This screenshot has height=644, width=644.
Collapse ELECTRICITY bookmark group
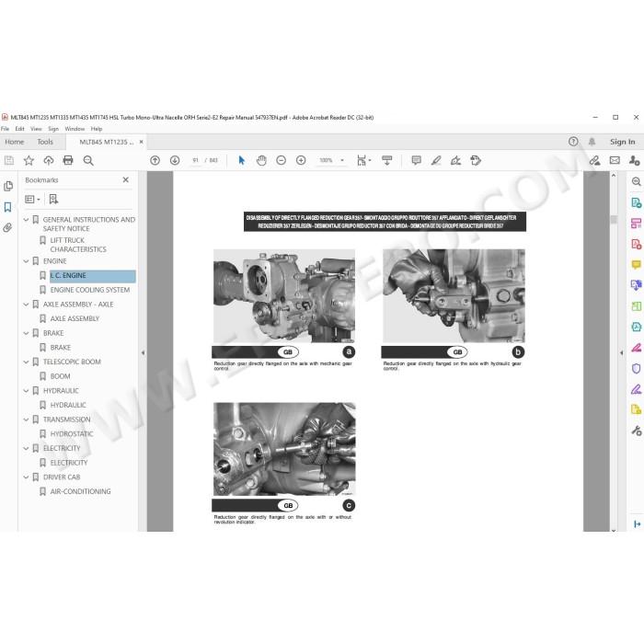[x=26, y=448]
